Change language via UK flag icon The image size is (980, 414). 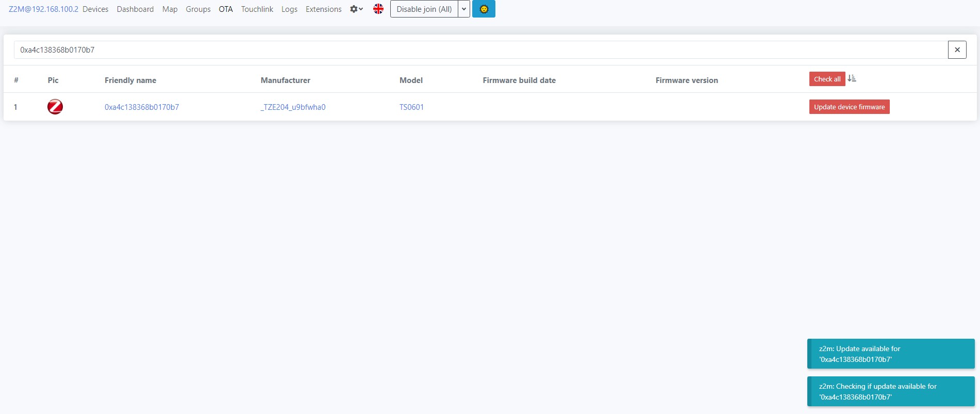tap(378, 9)
